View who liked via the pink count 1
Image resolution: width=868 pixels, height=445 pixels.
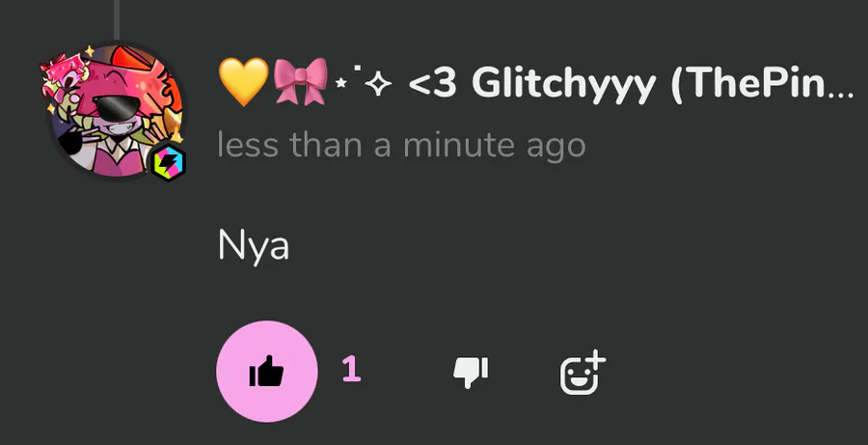point(351,370)
